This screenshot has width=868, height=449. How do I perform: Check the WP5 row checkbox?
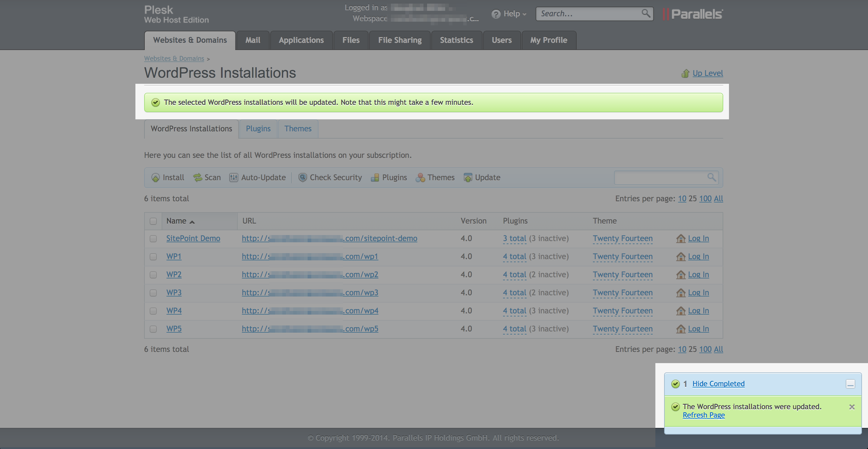(153, 329)
